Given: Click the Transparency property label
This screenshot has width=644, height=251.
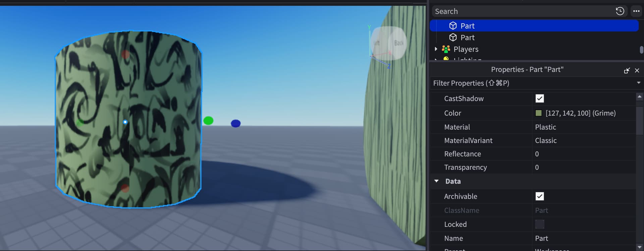Looking at the screenshot, I should [x=466, y=167].
